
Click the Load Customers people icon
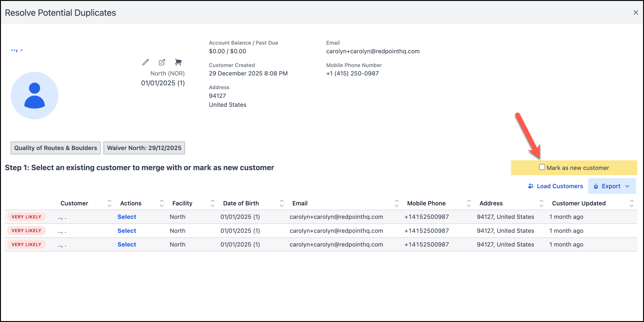pyautogui.click(x=530, y=186)
